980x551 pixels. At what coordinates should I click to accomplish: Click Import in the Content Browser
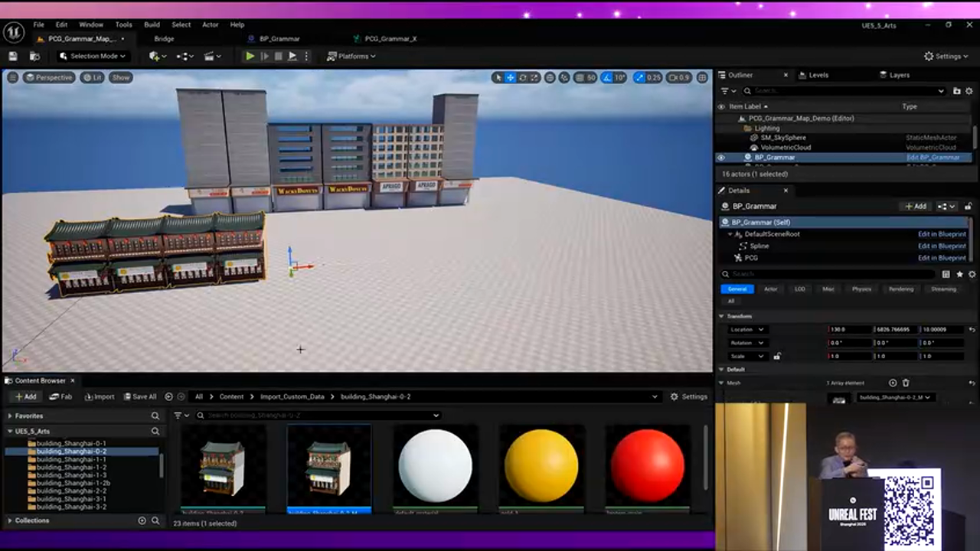(100, 396)
